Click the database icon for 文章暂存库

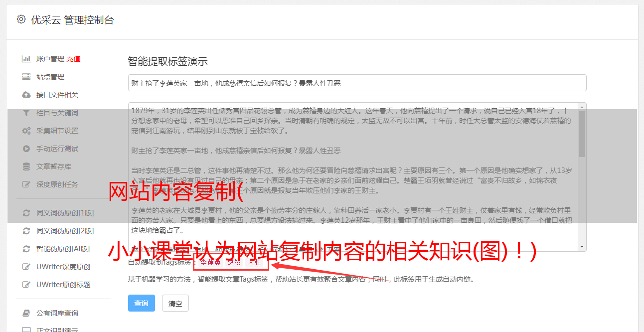(26, 166)
